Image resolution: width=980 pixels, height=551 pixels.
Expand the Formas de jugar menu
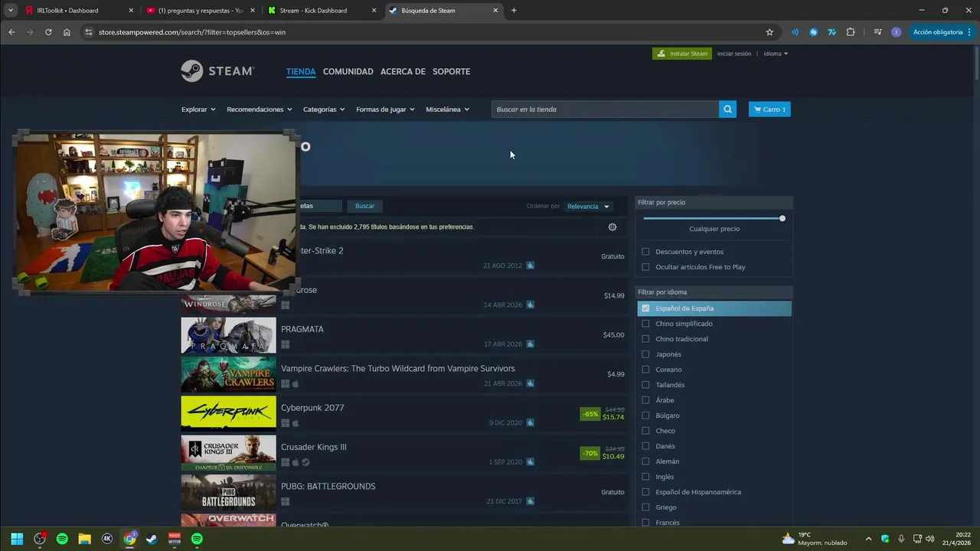coord(385,109)
